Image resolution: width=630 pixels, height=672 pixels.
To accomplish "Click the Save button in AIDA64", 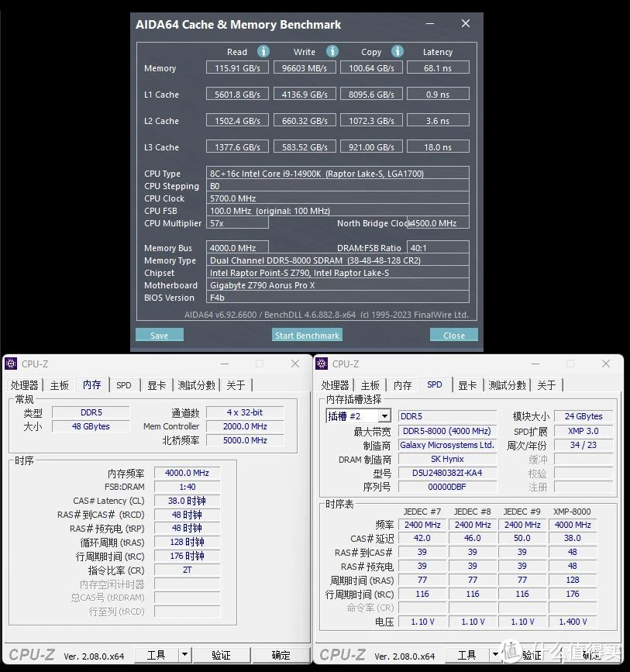I will (160, 335).
